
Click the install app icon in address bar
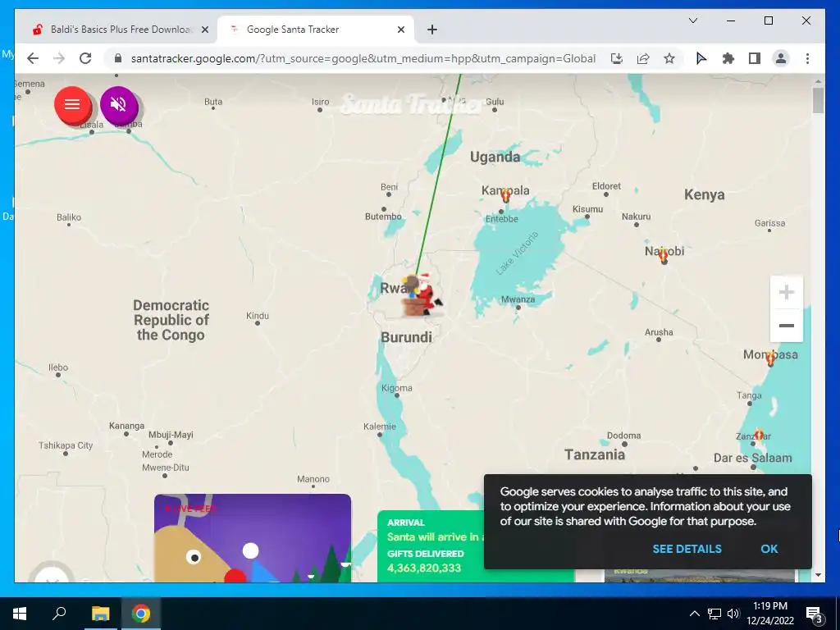click(x=617, y=58)
